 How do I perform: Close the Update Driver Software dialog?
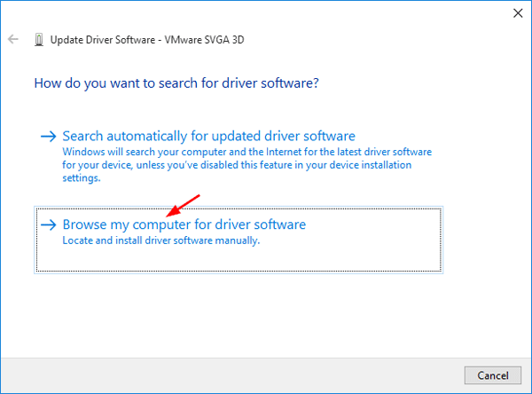coord(516,12)
